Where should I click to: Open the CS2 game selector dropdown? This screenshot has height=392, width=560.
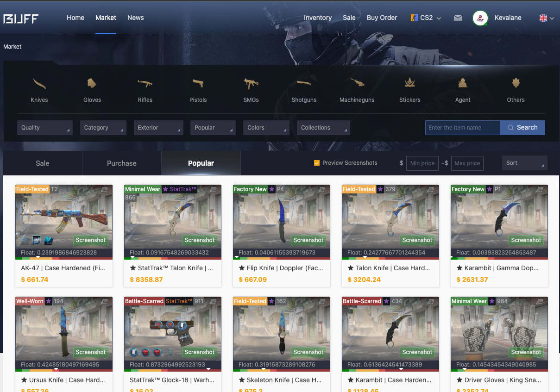point(425,18)
